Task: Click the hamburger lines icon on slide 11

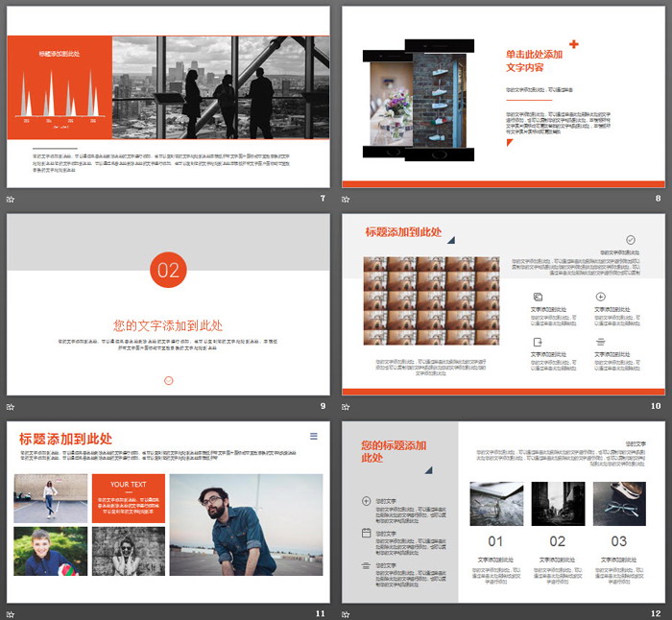Action: [x=314, y=437]
